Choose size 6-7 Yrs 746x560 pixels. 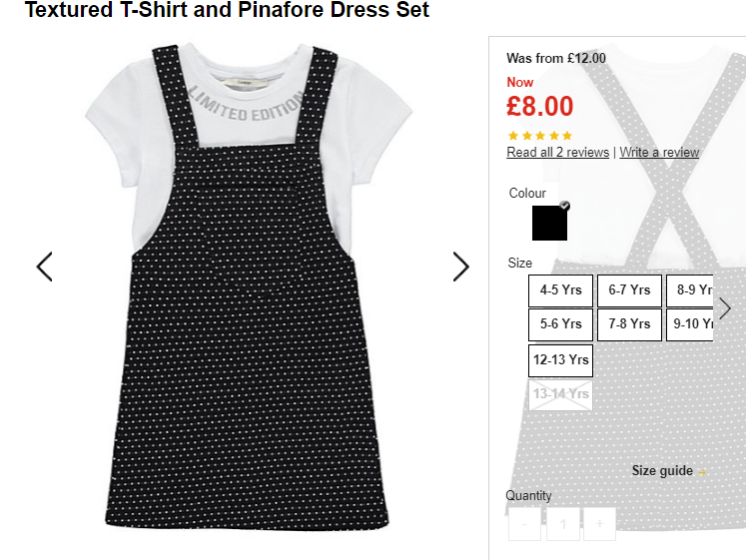629,290
